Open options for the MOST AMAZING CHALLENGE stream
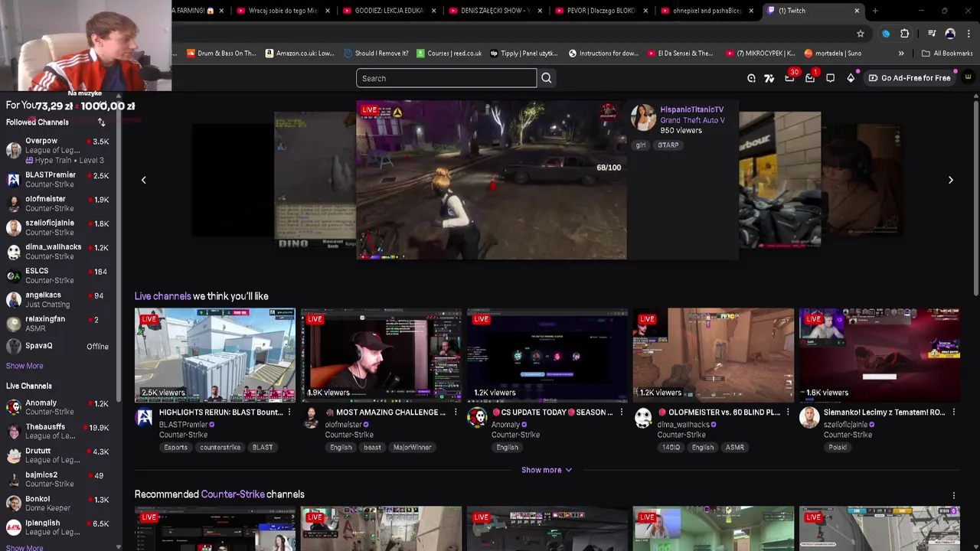This screenshot has height=551, width=980. coord(456,412)
